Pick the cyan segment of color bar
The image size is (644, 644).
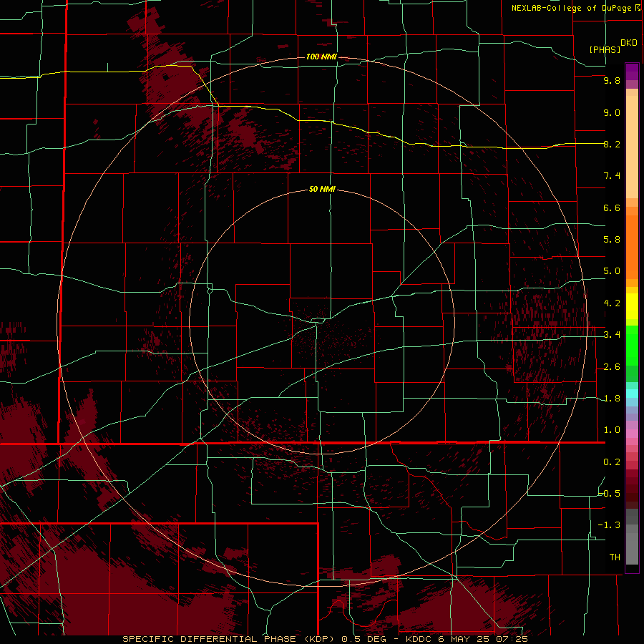[632, 394]
